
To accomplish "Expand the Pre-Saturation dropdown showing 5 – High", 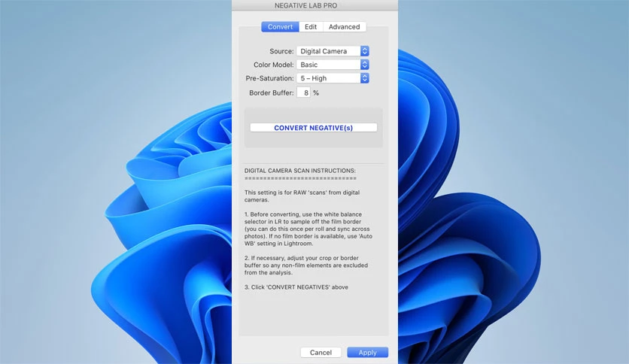I will [333, 78].
